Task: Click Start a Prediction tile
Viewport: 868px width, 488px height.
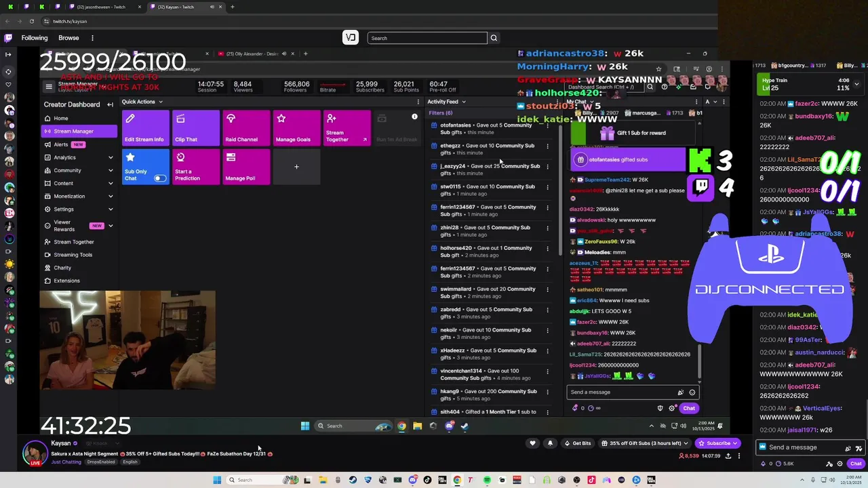Action: point(196,167)
